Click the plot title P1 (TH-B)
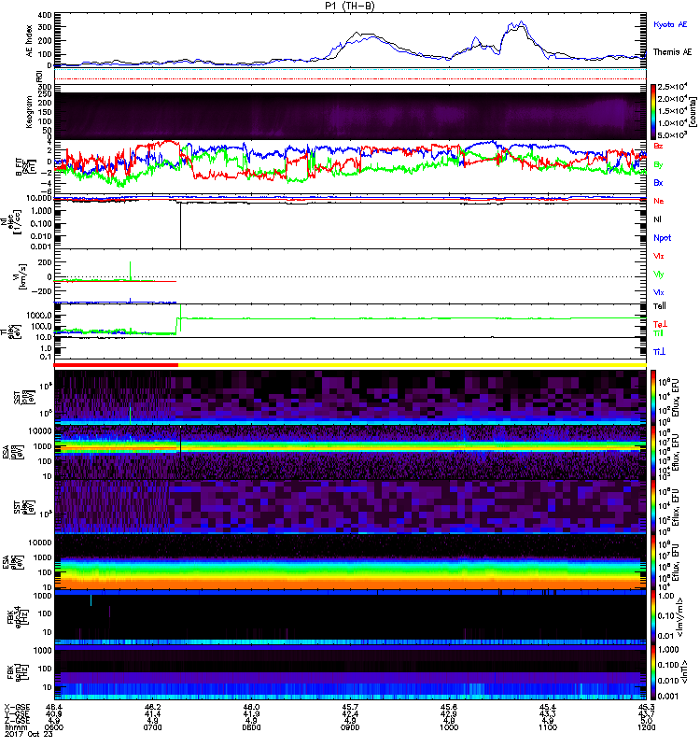 pos(349,6)
